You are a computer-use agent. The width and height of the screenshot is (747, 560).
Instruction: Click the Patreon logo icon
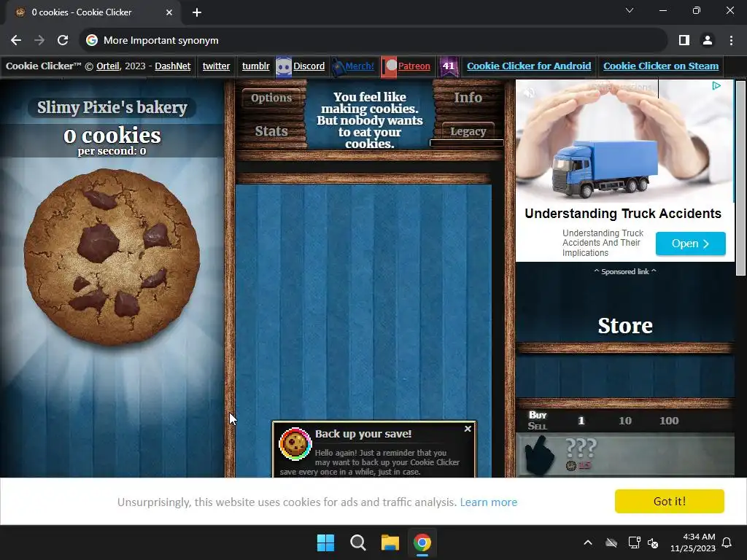[389, 66]
